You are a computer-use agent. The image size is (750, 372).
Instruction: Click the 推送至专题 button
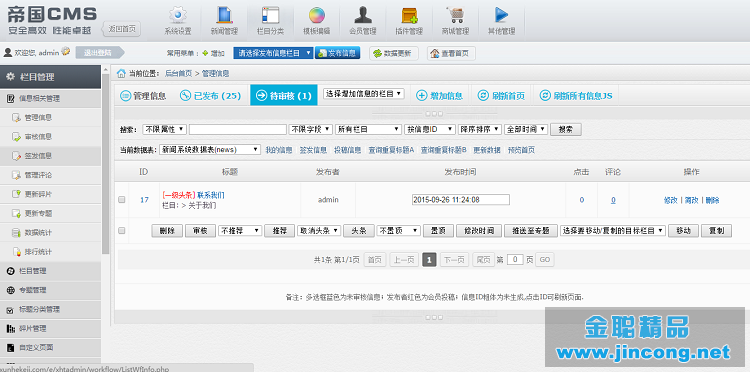tap(530, 230)
